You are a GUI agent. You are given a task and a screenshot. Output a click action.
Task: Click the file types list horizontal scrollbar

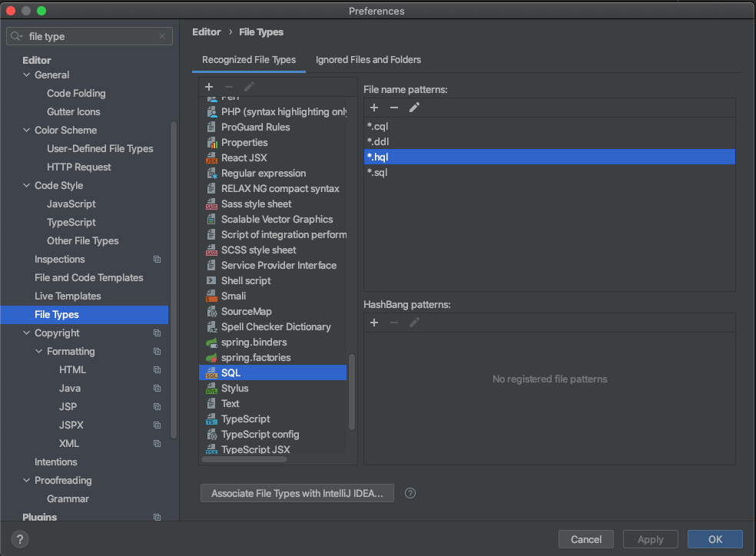[244, 459]
